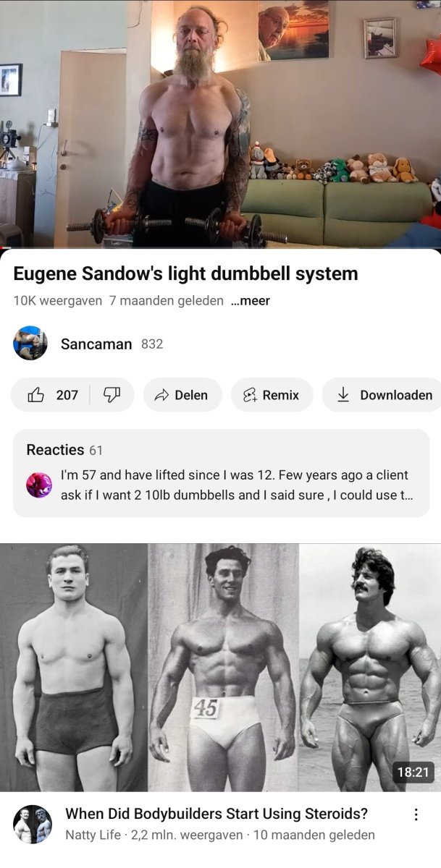The image size is (441, 868).
Task: Expand the video description with …meer
Action: click(x=251, y=300)
